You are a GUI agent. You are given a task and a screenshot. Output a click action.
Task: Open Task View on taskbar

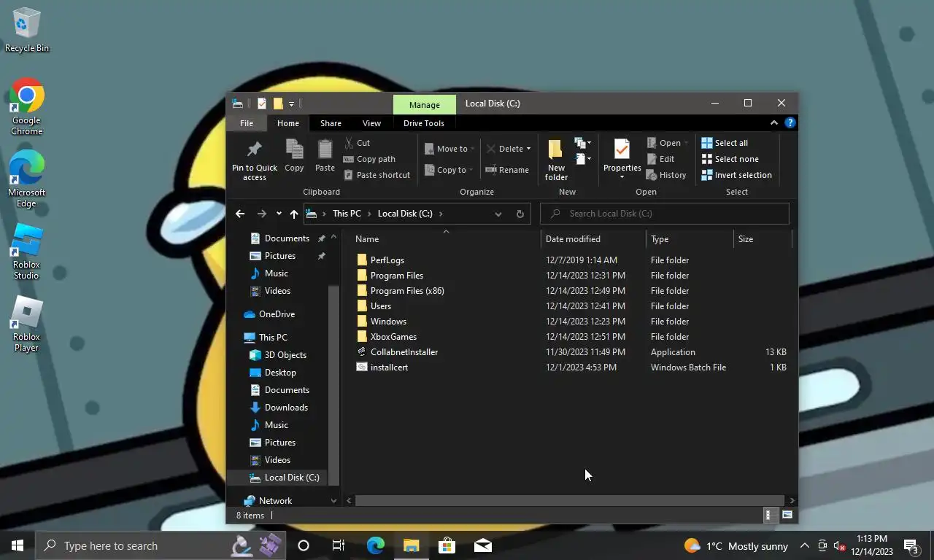339,545
